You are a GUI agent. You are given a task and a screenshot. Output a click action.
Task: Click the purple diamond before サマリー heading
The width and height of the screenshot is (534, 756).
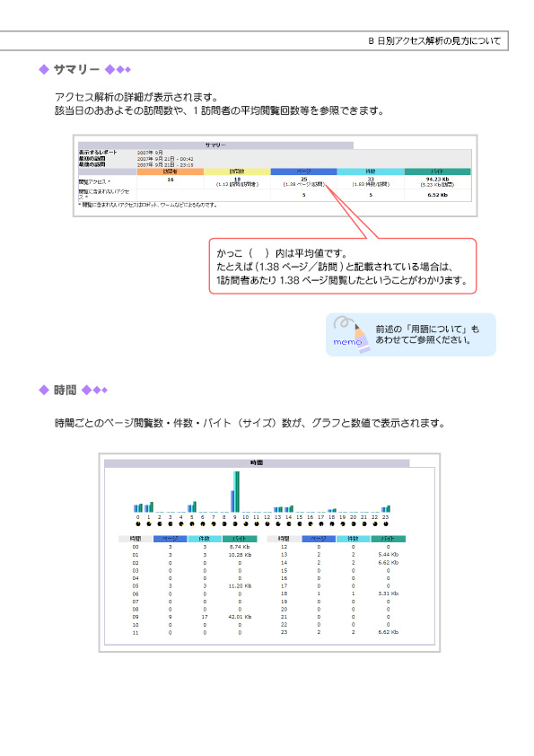coord(44,69)
